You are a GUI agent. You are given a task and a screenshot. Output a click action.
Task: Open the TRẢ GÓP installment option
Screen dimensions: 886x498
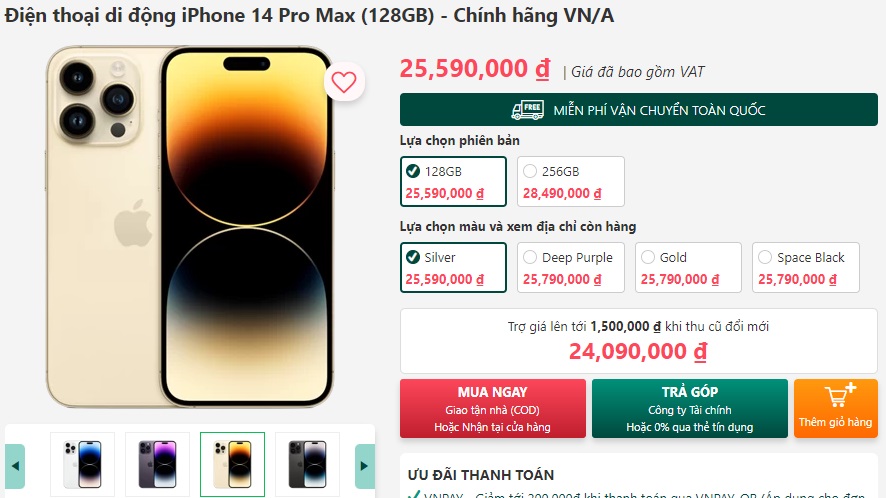[x=690, y=409]
